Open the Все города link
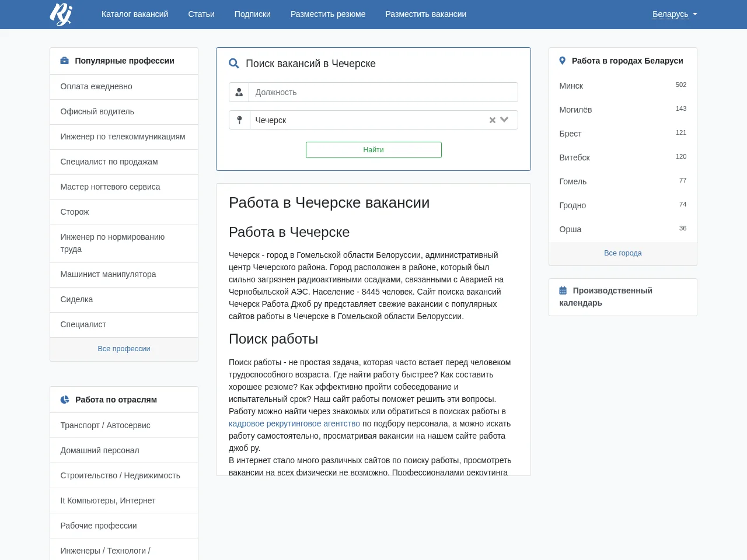Image resolution: width=747 pixels, height=560 pixels. [623, 253]
